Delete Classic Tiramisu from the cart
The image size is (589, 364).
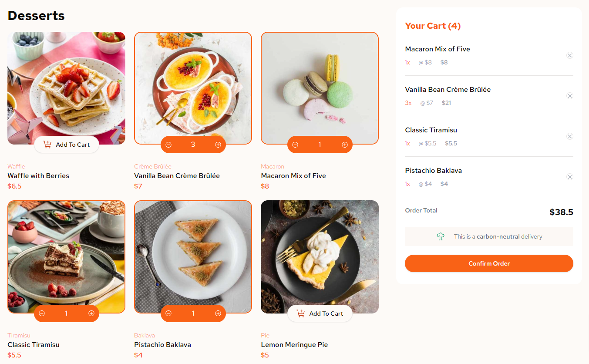pyautogui.click(x=570, y=136)
